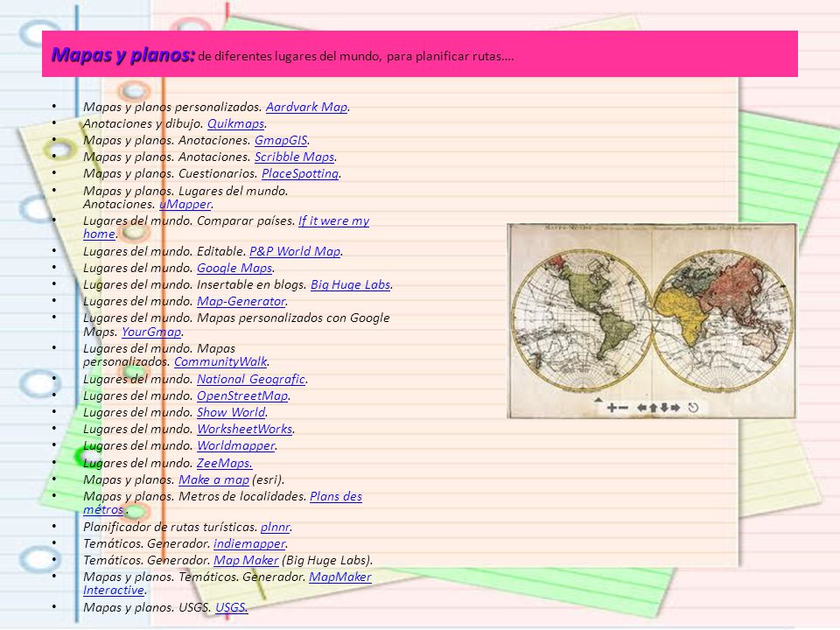
Task: Open the YourGmap link
Action: pyautogui.click(x=151, y=332)
